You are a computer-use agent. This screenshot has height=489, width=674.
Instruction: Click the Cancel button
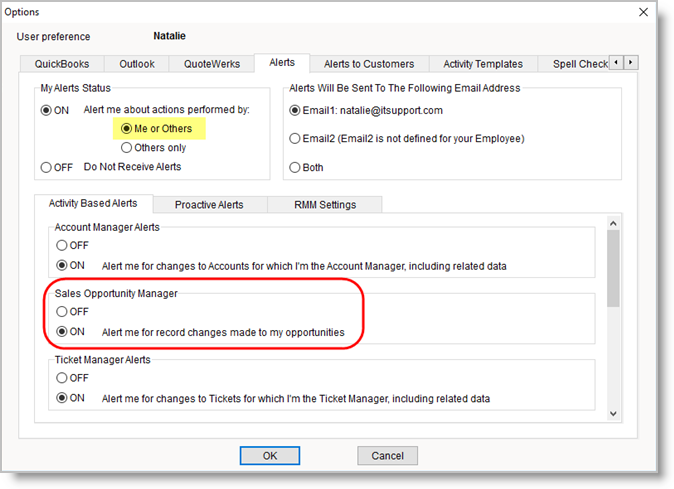coord(387,455)
